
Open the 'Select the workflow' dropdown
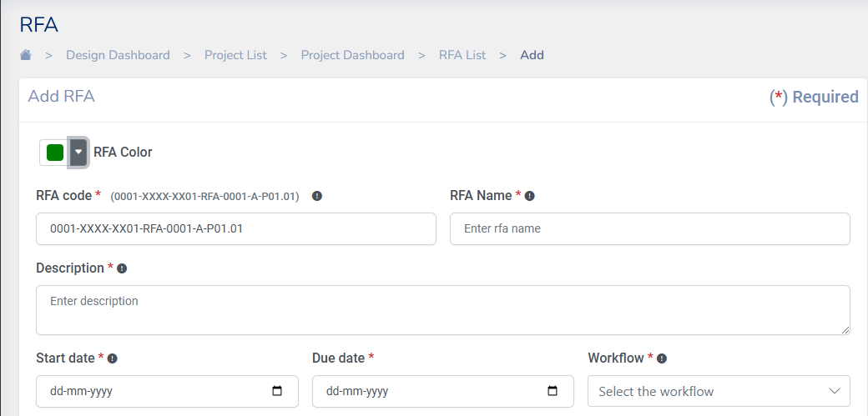[x=718, y=391]
